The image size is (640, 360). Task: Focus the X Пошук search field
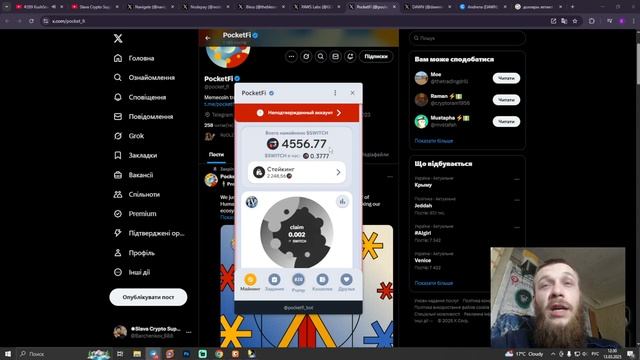click(467, 38)
